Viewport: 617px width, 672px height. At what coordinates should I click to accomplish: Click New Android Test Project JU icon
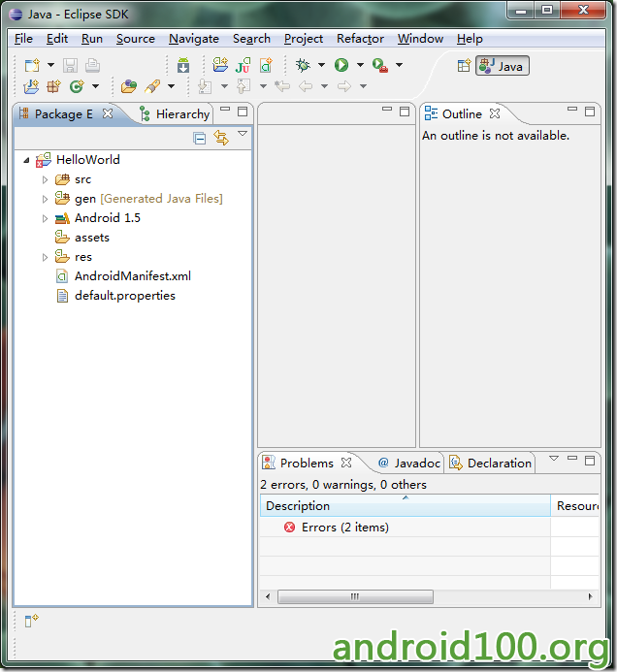pos(243,65)
